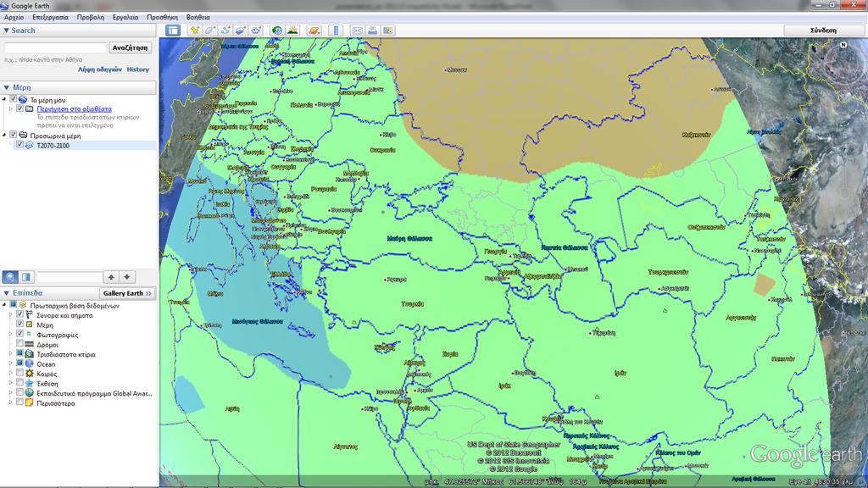Select the T2070-2100 row in Places
Screen dimensions: 868x488
(83, 145)
